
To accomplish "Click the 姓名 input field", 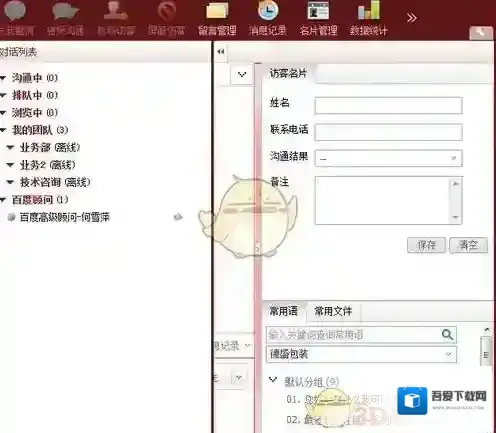I will 388,106.
